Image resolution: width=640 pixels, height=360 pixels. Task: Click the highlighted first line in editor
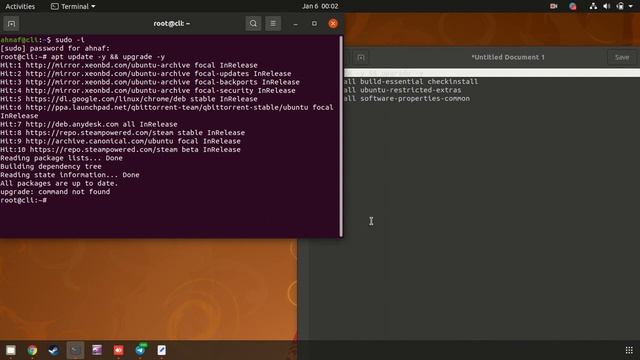coord(492,73)
